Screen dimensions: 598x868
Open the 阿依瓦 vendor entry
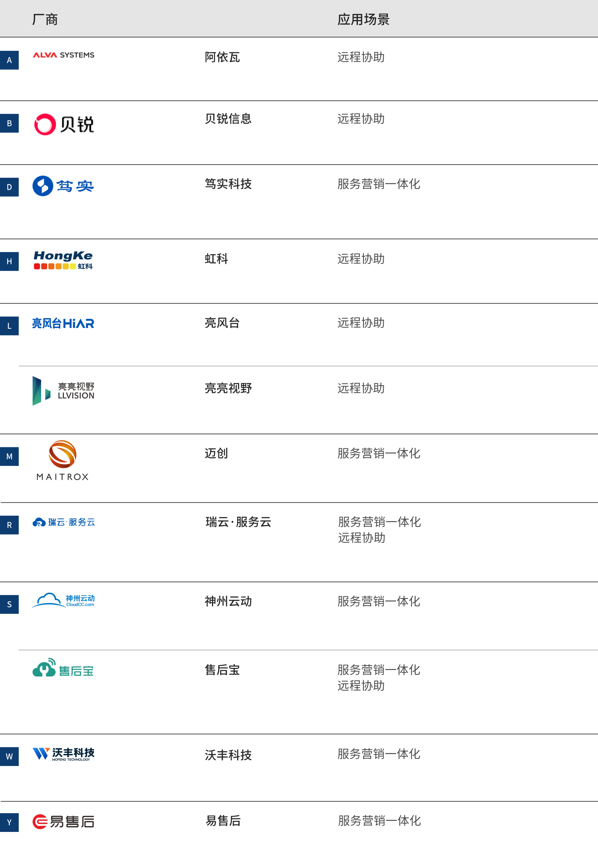tap(222, 57)
